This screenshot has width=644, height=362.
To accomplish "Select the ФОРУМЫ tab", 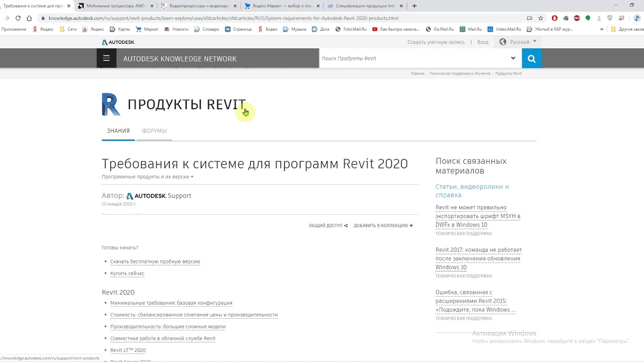I will tap(154, 131).
